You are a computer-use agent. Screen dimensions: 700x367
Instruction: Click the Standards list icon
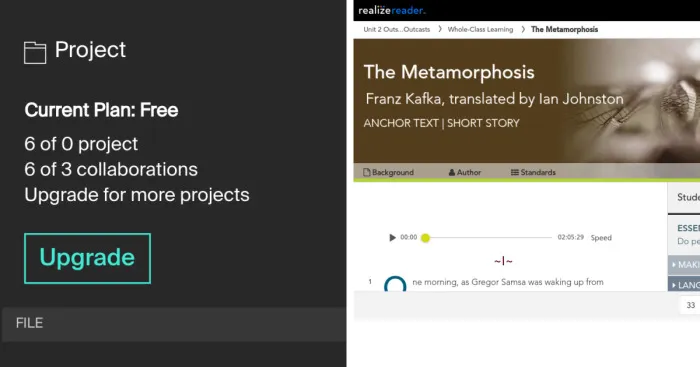pos(515,172)
